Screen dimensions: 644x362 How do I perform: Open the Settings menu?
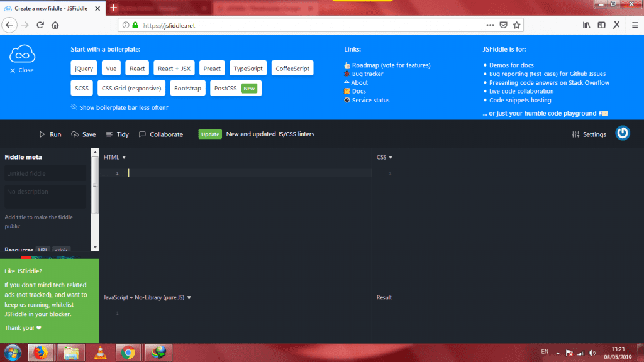589,134
